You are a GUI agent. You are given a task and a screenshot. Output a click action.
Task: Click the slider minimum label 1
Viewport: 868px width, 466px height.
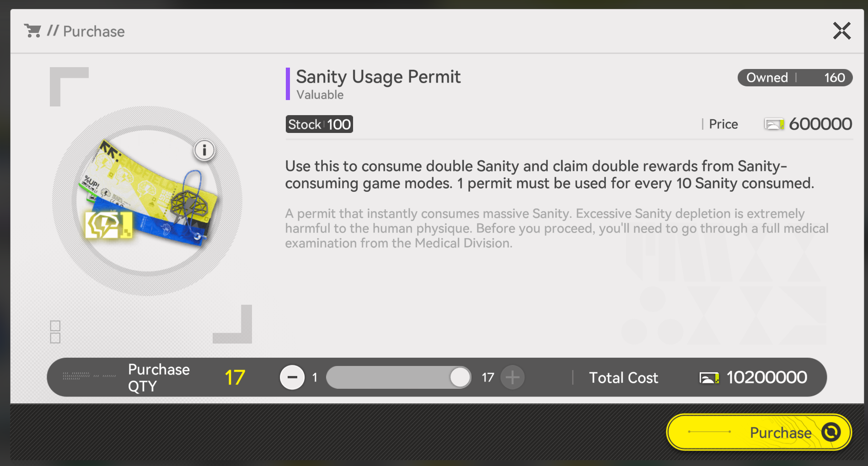point(315,377)
